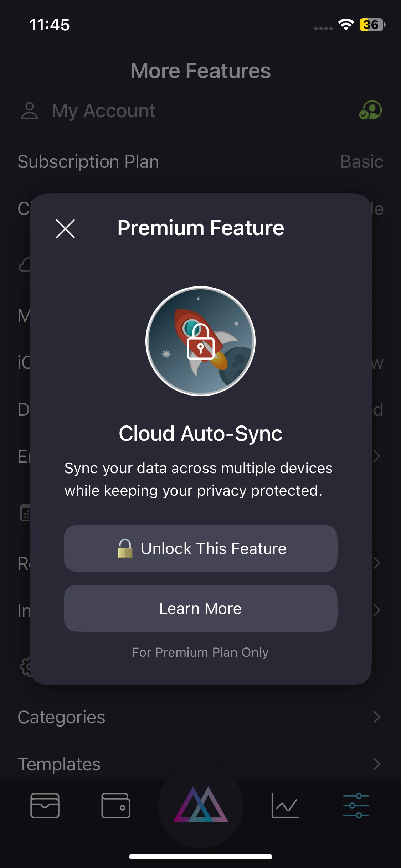Tap the My Account person icon
401x868 pixels.
coord(30,110)
